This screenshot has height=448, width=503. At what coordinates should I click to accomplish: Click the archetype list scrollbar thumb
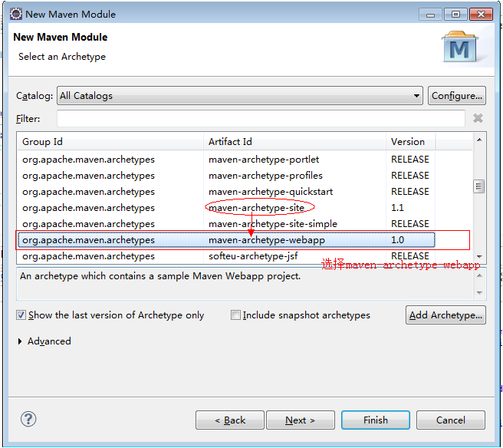click(479, 186)
